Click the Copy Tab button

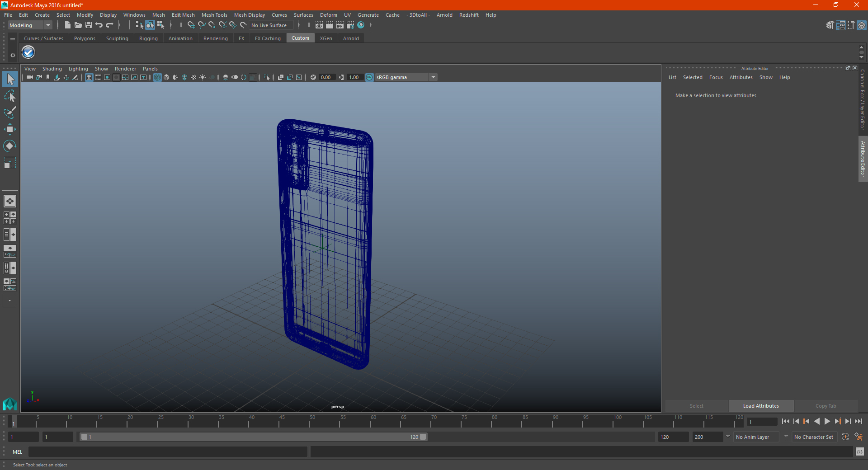[826, 406]
